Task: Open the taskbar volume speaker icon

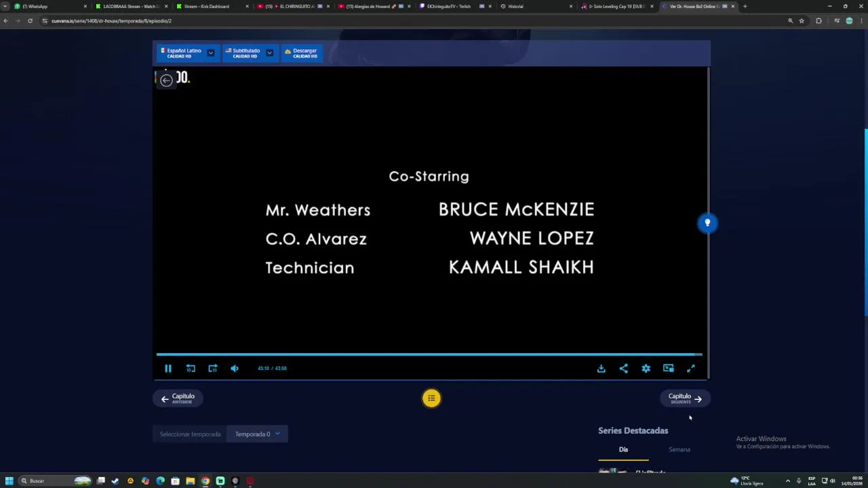Action: click(832, 481)
